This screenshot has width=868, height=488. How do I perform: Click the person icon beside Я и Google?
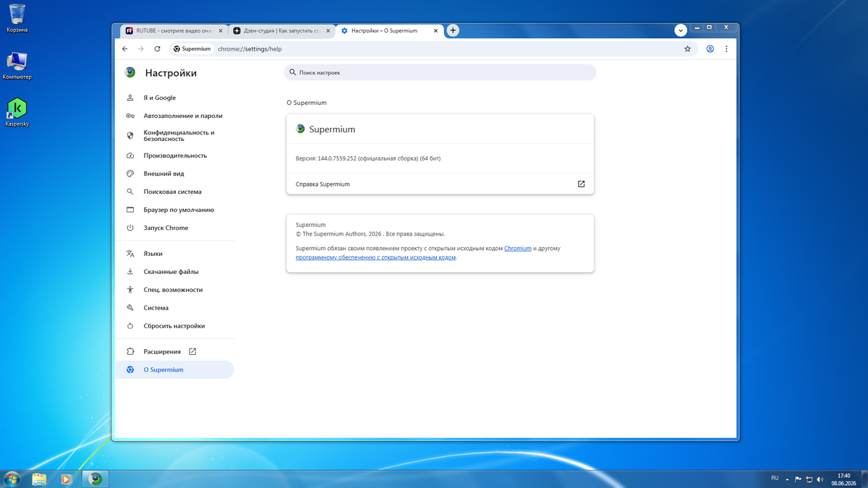click(x=130, y=98)
